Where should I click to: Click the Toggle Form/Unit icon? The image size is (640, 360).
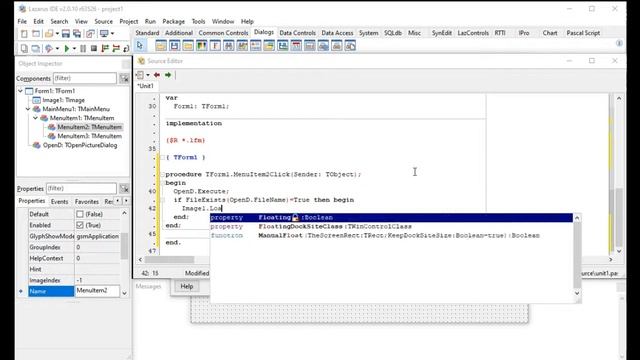point(90,34)
